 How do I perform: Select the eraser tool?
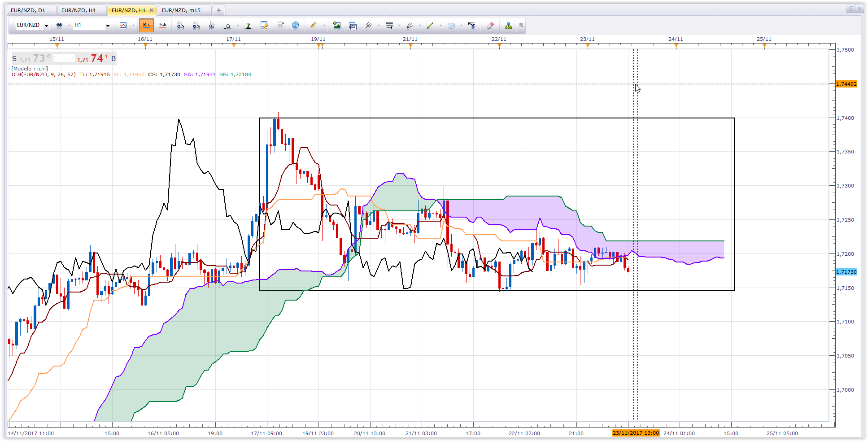(x=490, y=25)
